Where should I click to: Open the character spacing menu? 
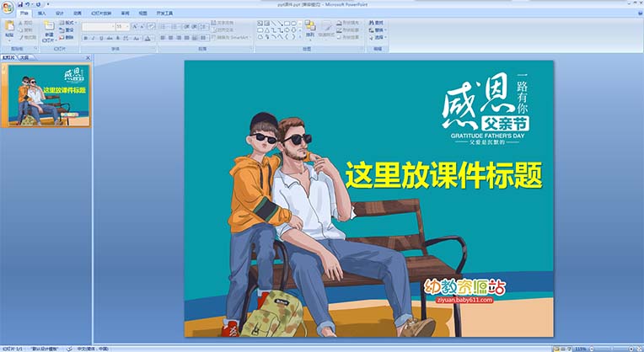[126, 38]
